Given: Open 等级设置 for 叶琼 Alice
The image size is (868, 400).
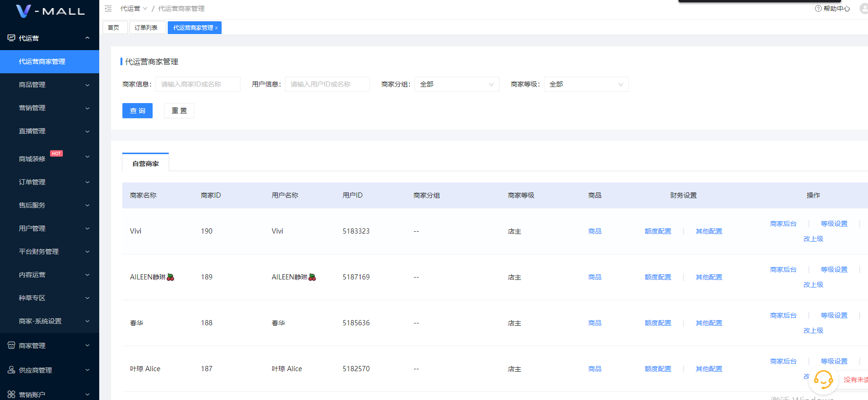Looking at the screenshot, I should point(834,361).
